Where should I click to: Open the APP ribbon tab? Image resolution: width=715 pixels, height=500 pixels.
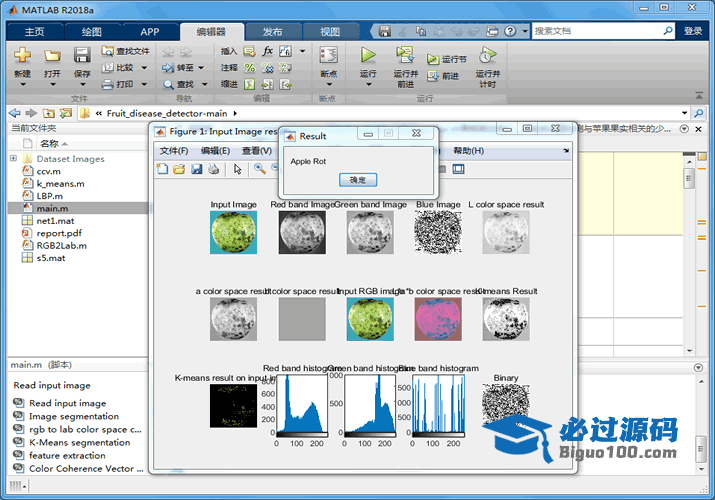(150, 31)
